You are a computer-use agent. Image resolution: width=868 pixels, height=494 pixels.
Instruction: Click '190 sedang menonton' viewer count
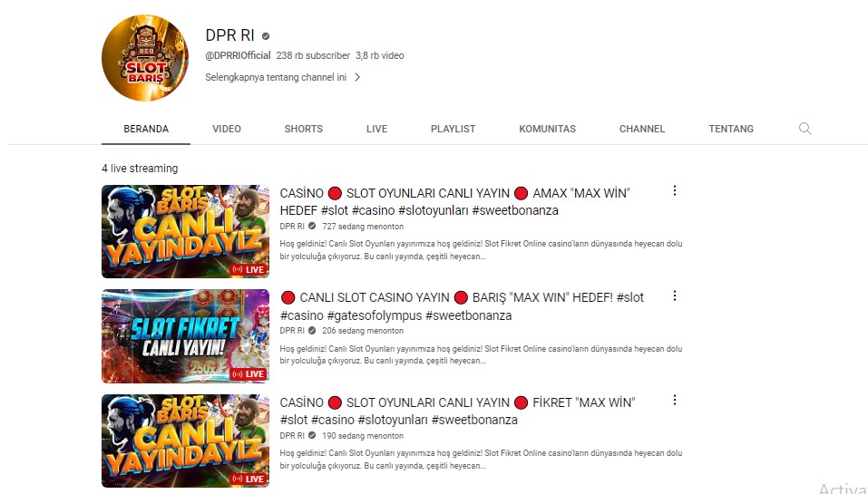[363, 435]
